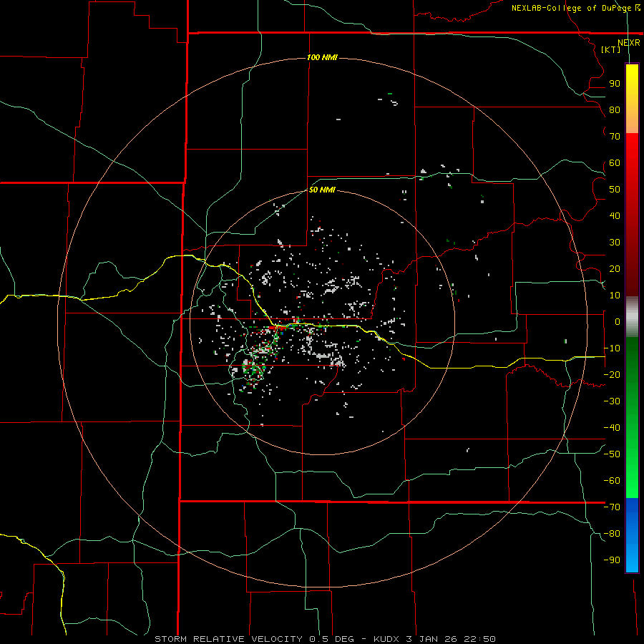
Task: Click the -50 value on the velocity scale
Action: [x=612, y=454]
